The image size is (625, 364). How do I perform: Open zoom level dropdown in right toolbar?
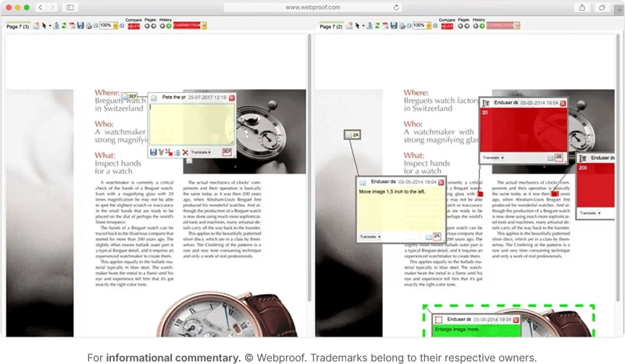click(429, 26)
